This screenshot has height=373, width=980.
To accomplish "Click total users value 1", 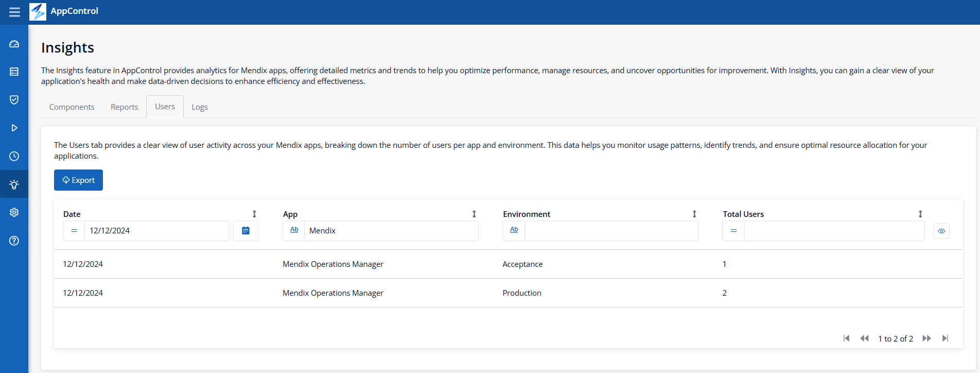I will (x=724, y=264).
